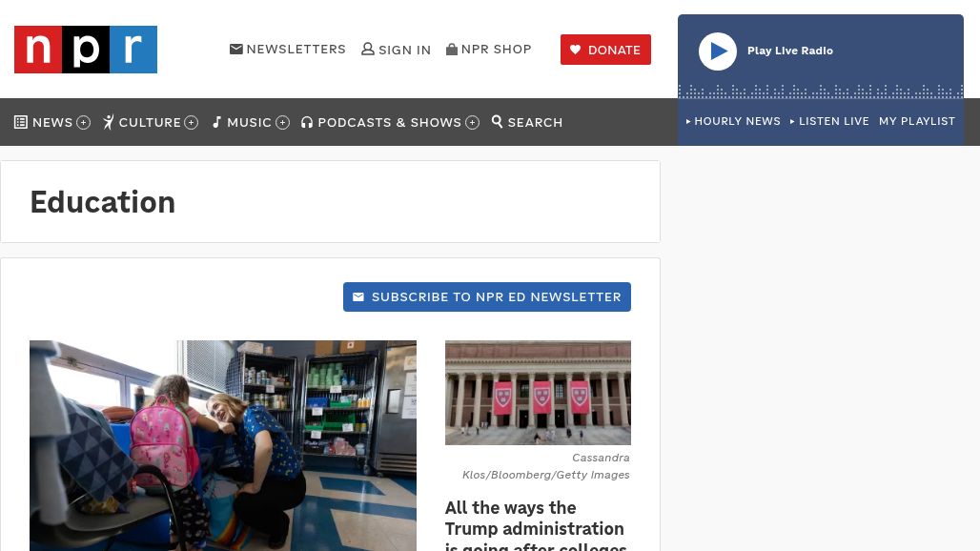Open My Playlist
The image size is (980, 551).
coord(917,121)
